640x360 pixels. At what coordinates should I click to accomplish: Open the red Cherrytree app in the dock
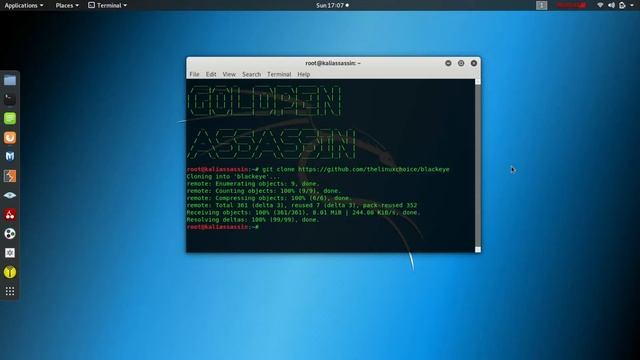coord(10,214)
